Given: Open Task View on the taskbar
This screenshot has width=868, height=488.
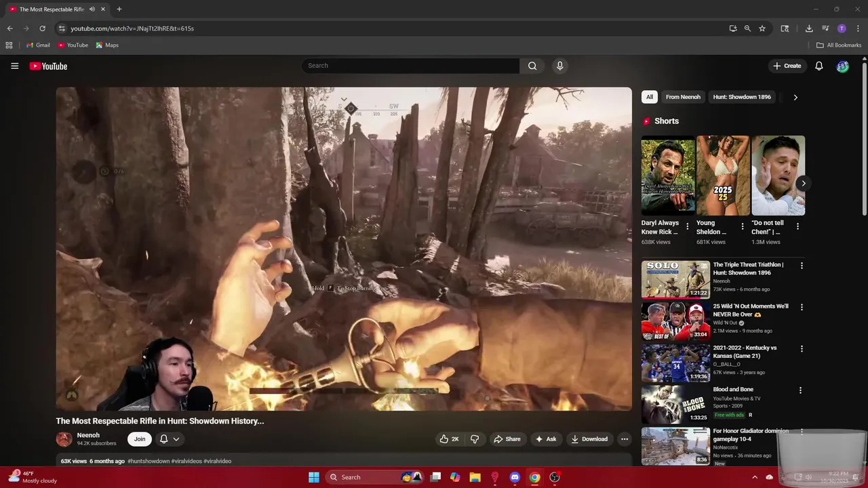Looking at the screenshot, I should click(435, 477).
